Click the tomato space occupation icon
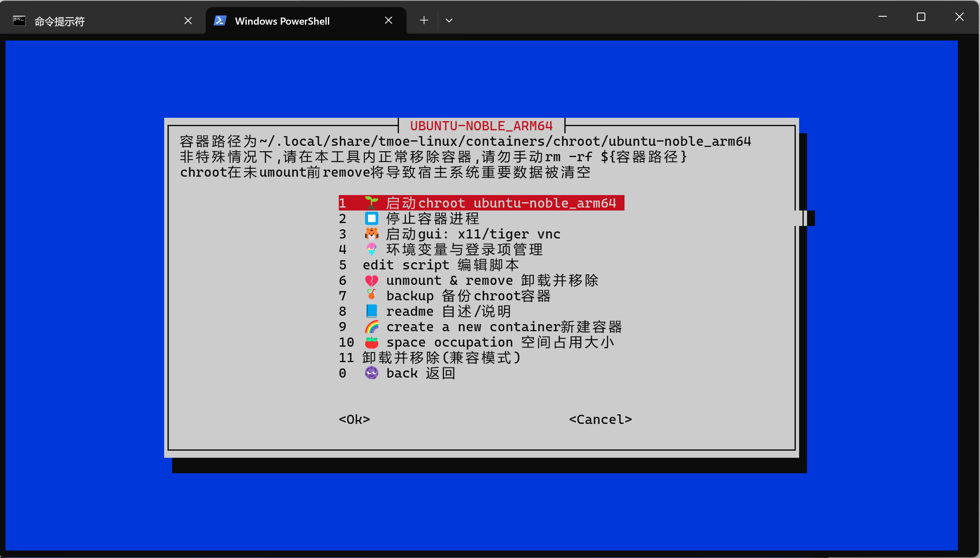 coord(371,342)
